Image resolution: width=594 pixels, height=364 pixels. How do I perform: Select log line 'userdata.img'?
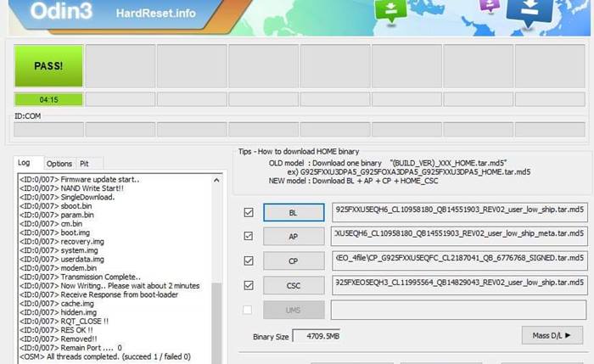coord(62,260)
